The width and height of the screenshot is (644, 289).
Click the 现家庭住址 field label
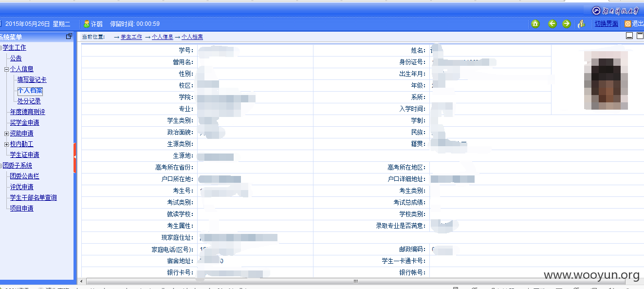coord(178,238)
